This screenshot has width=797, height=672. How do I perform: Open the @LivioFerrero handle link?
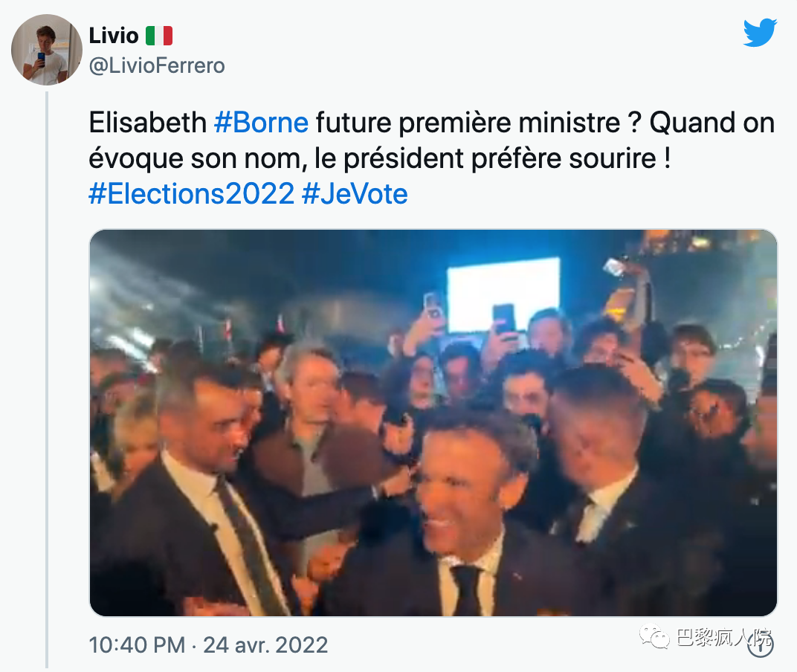click(156, 66)
